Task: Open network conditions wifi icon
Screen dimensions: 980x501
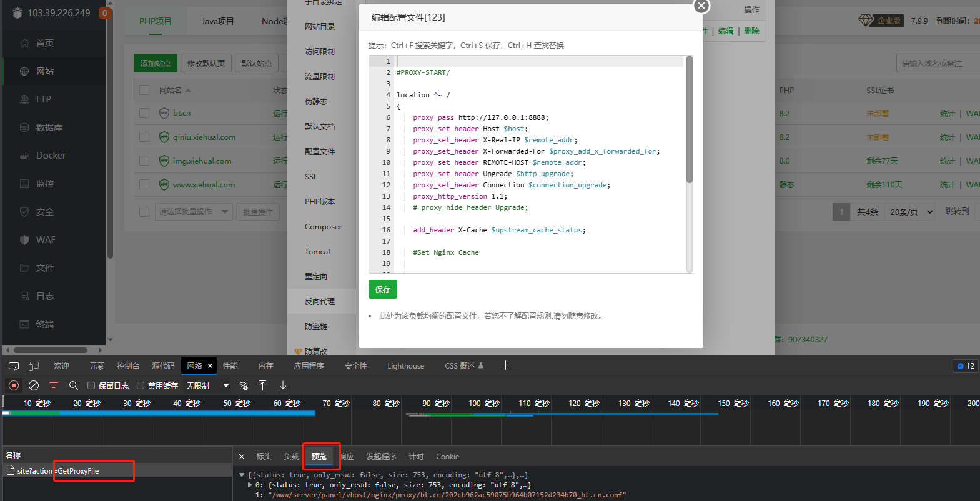Action: coord(244,385)
